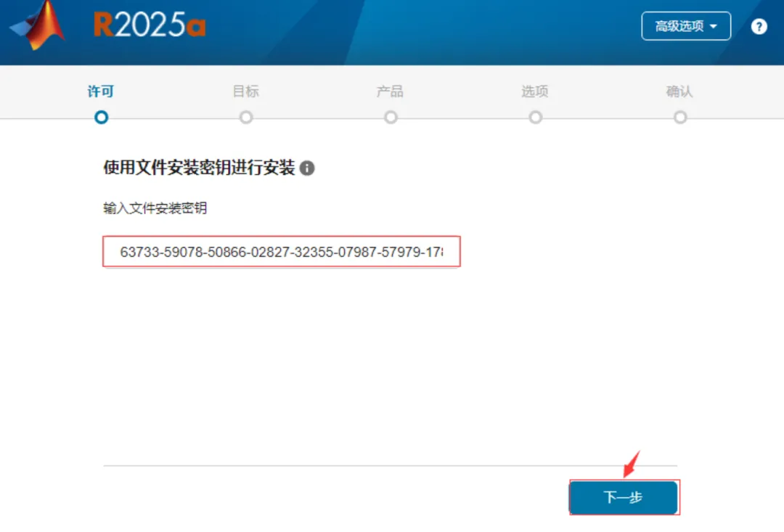Click the file installation key input field

pos(282,252)
